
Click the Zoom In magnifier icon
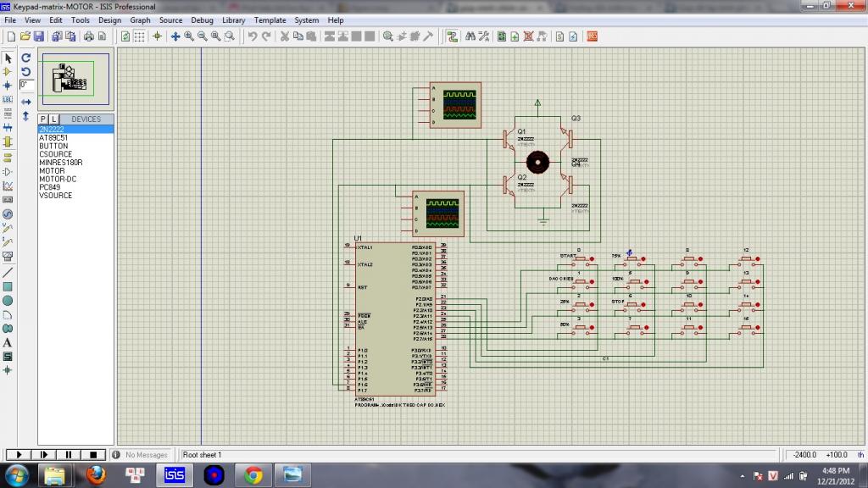(x=189, y=36)
